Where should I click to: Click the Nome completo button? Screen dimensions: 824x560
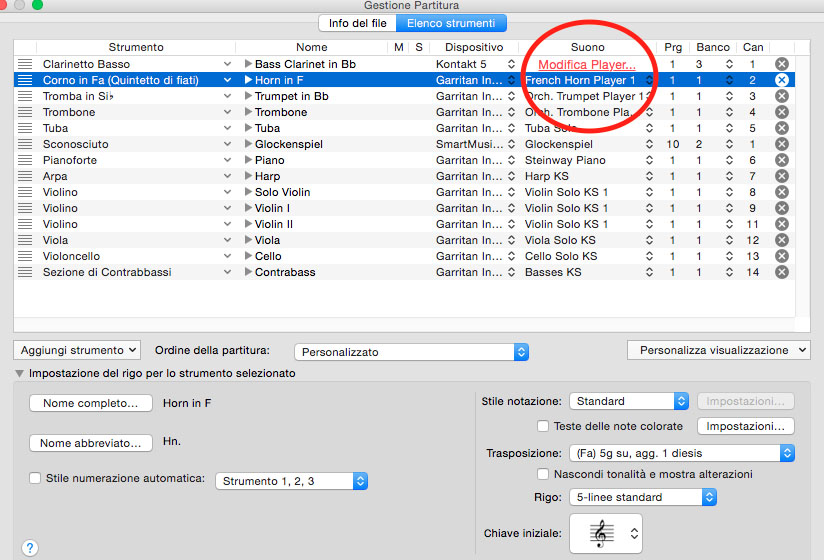pyautogui.click(x=91, y=404)
